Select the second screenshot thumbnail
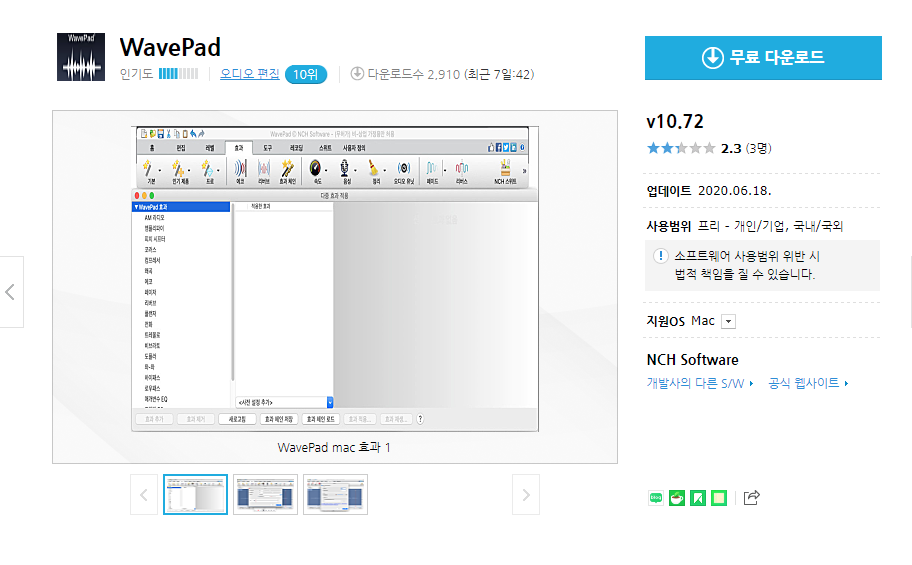This screenshot has height=565, width=912. [265, 495]
